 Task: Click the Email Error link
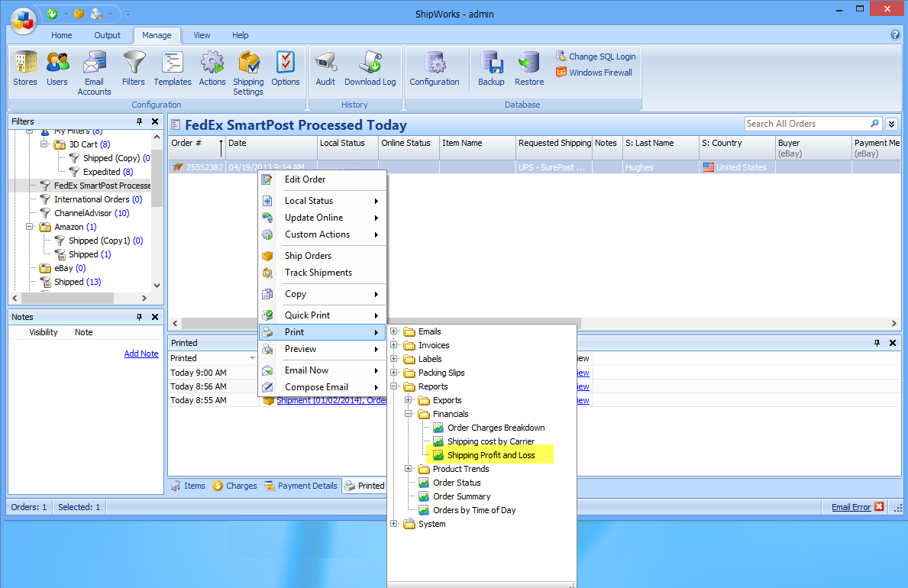point(851,507)
